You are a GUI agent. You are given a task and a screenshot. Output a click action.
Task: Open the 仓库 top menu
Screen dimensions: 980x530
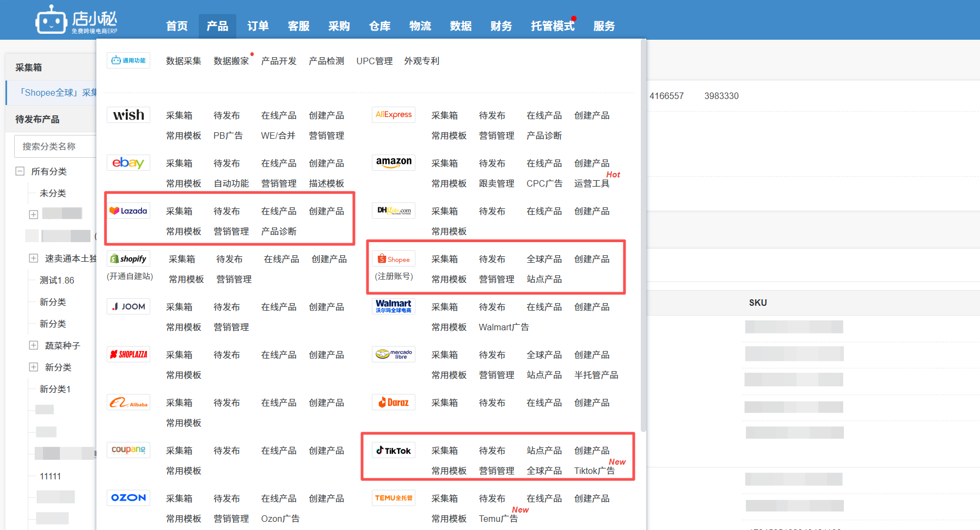point(380,26)
